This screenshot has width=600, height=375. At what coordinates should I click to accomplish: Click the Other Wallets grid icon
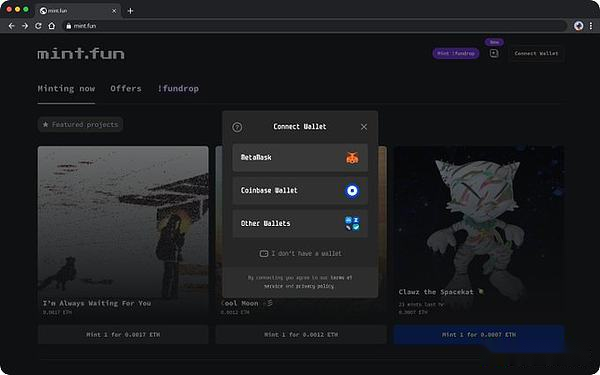352,223
